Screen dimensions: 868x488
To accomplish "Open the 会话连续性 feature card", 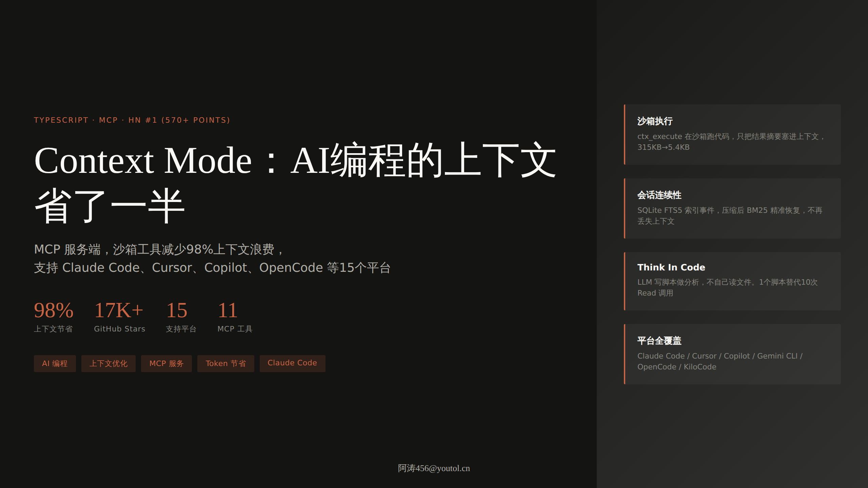I will coord(732,208).
